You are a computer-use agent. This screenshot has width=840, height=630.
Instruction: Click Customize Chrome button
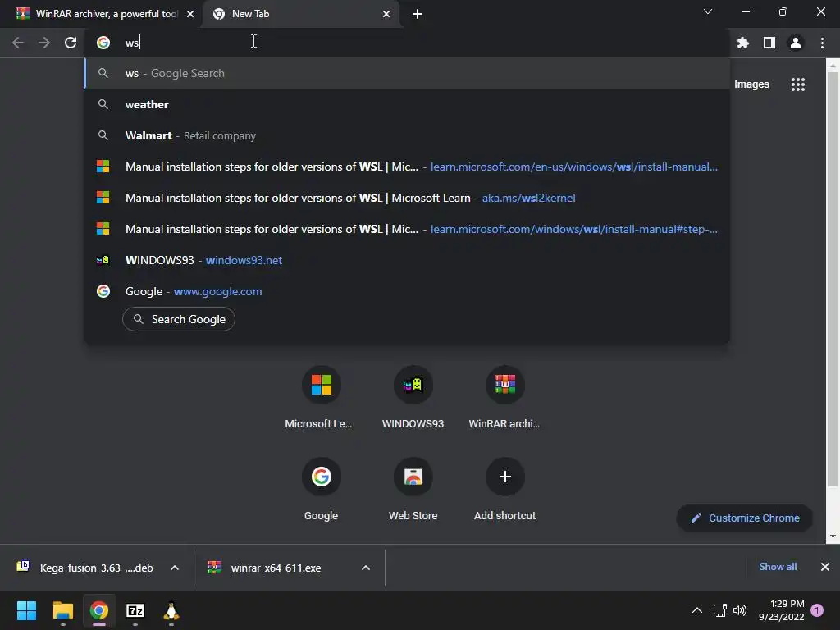(x=745, y=518)
